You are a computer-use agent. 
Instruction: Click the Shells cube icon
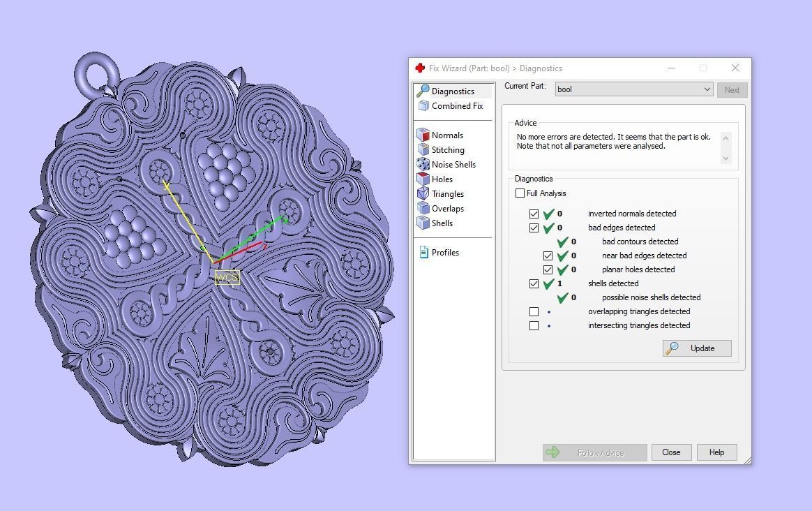pos(423,223)
